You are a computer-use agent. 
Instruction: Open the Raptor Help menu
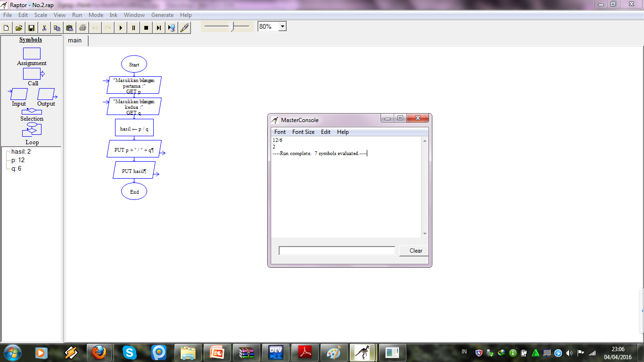tap(186, 15)
